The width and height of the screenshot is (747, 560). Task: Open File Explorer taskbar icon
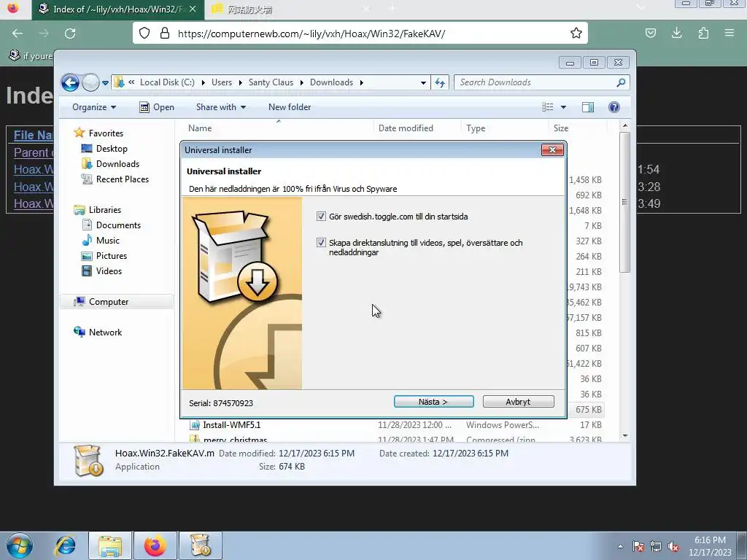(110, 545)
